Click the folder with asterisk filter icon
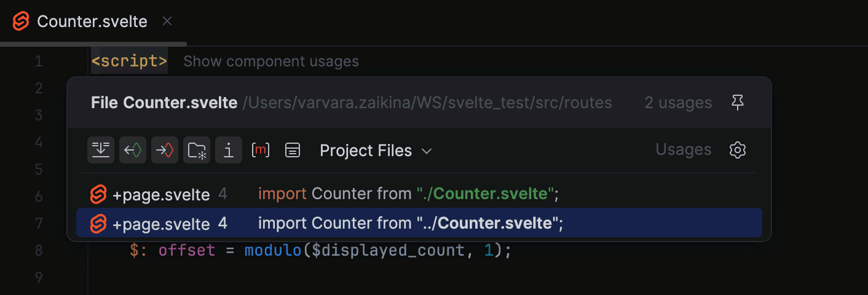 [x=197, y=150]
